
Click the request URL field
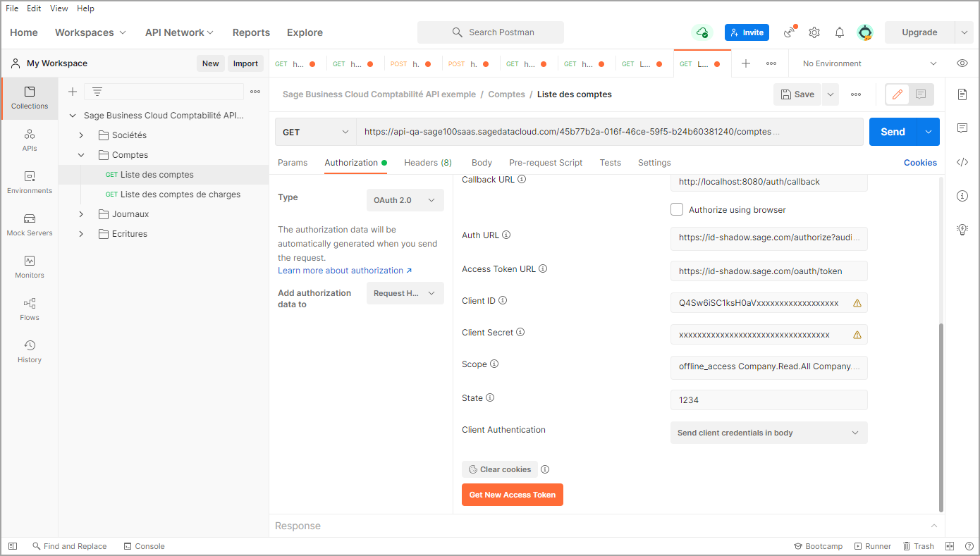pyautogui.click(x=610, y=132)
